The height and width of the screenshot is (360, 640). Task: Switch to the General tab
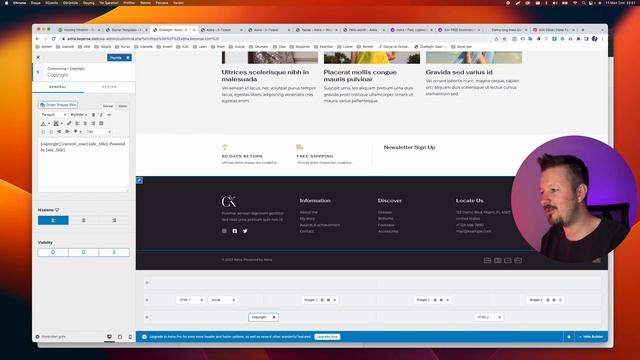[58, 87]
